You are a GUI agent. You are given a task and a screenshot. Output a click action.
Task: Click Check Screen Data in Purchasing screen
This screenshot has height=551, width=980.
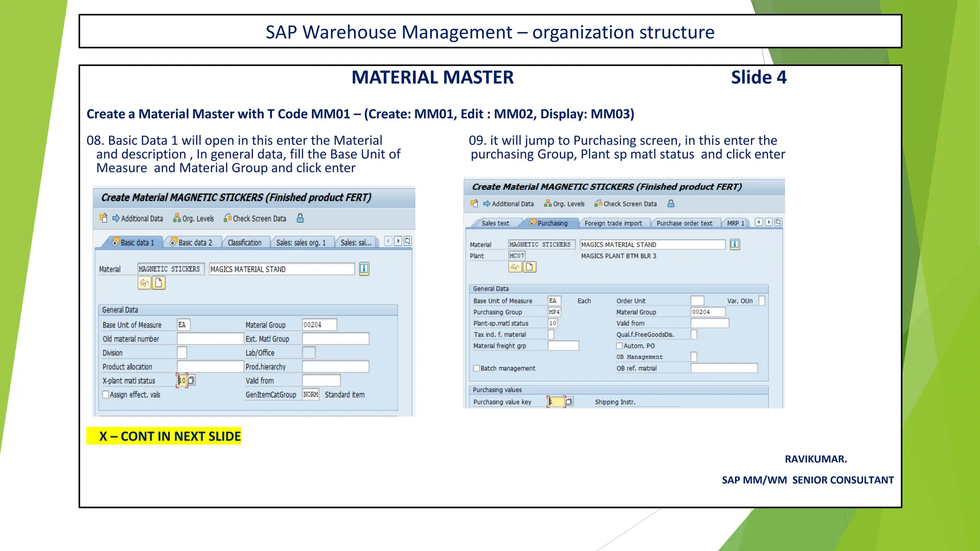[x=625, y=204]
